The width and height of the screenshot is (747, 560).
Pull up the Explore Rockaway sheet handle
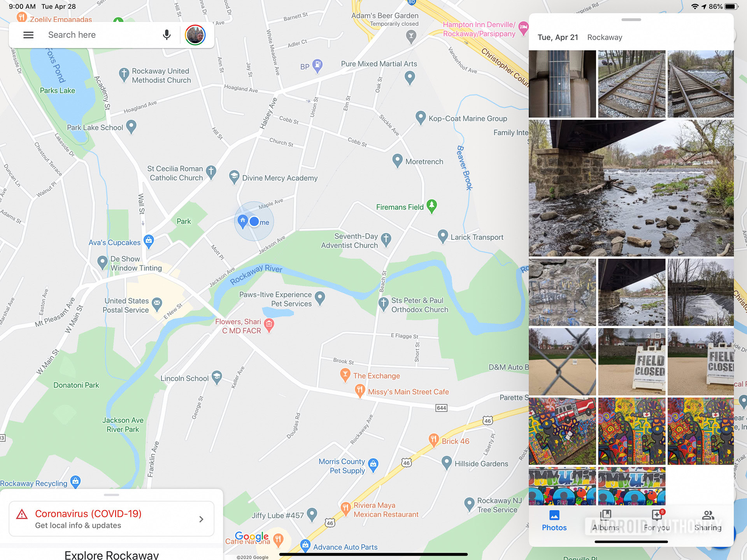coord(112,495)
